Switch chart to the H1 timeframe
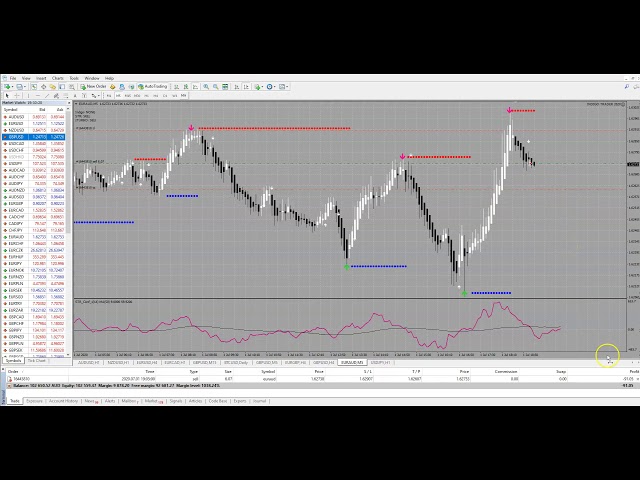 147,95
